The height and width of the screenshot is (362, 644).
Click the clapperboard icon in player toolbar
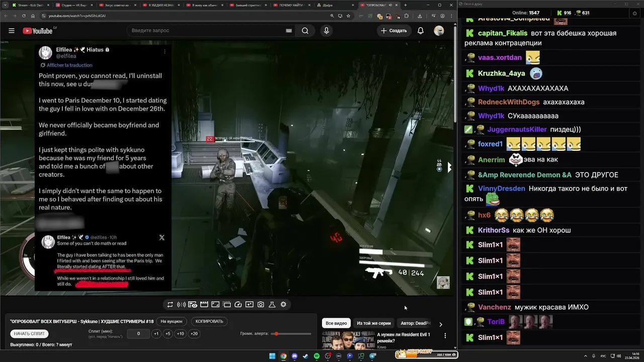coord(204,304)
